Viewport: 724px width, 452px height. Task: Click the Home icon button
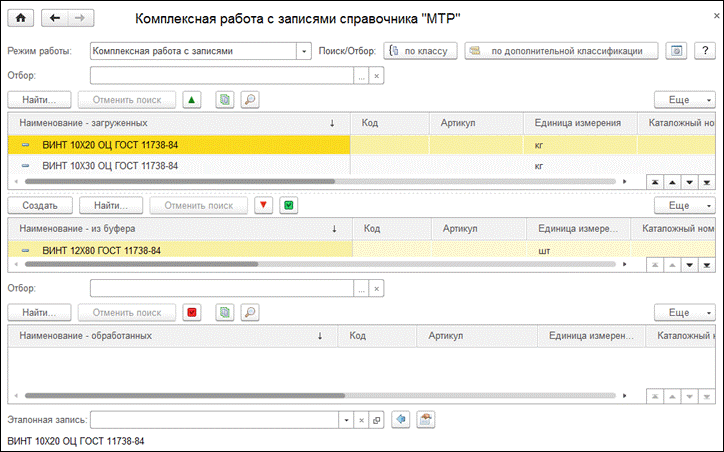[x=21, y=18]
